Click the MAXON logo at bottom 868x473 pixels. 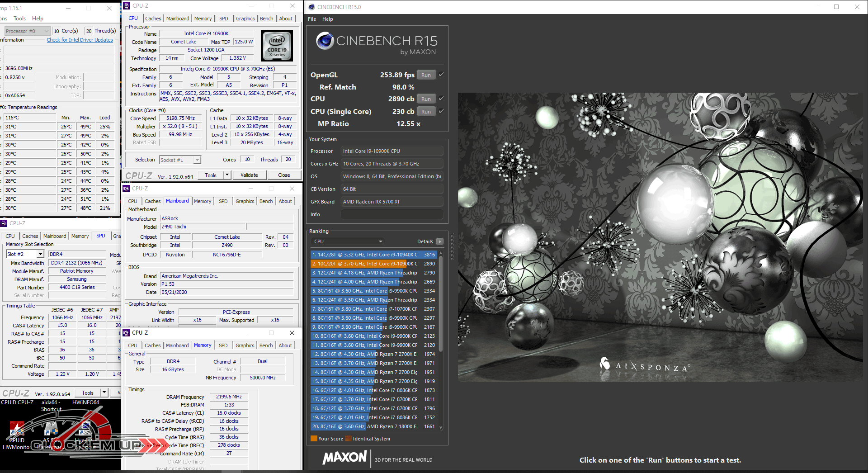coord(344,458)
